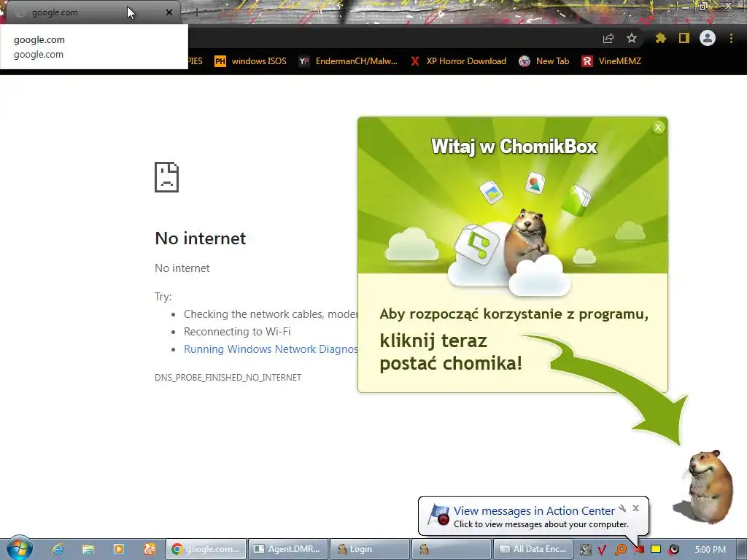Click the No internet heading

[200, 238]
